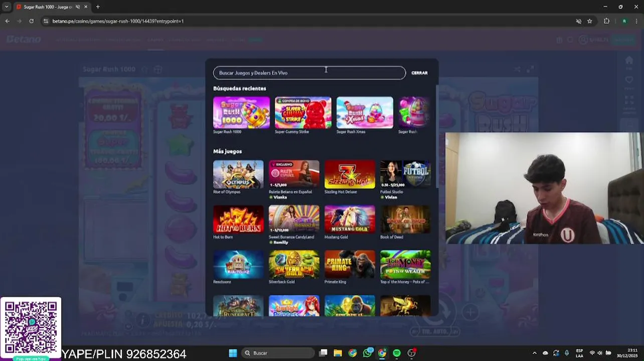The image size is (644, 361).
Task: Click the "Romilly" dealer name
Action: point(280,243)
